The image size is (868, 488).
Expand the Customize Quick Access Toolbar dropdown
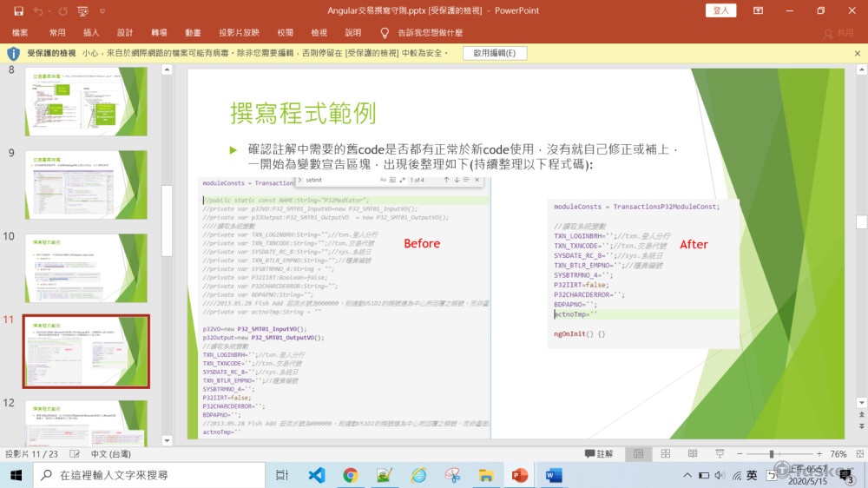(x=102, y=10)
